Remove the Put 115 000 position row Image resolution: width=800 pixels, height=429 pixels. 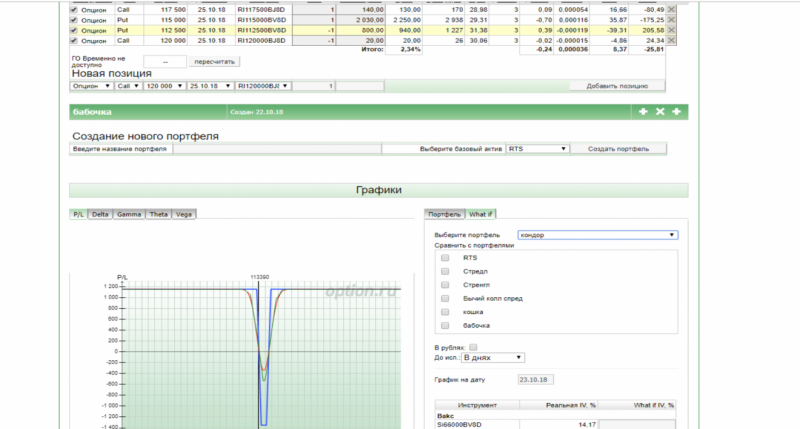click(x=671, y=19)
